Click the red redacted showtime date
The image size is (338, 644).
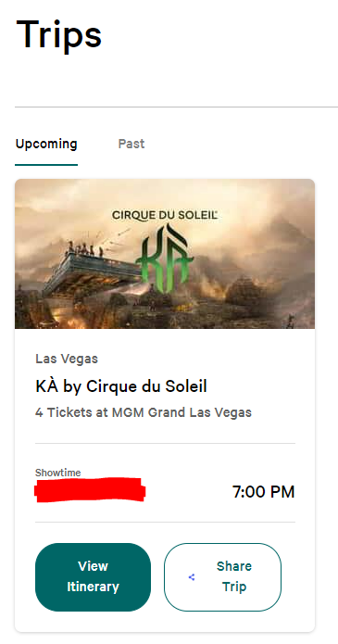coord(90,490)
